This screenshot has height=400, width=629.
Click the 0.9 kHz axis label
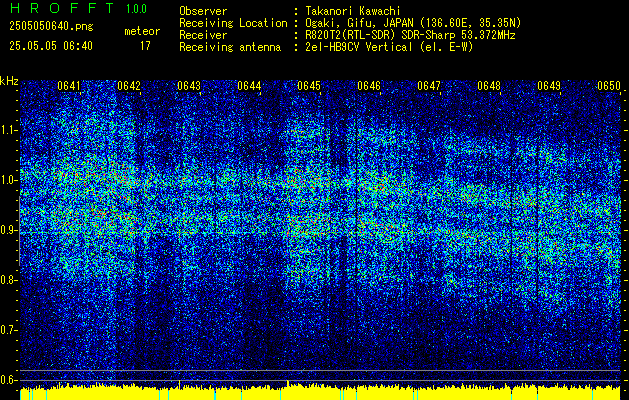pyautogui.click(x=9, y=230)
